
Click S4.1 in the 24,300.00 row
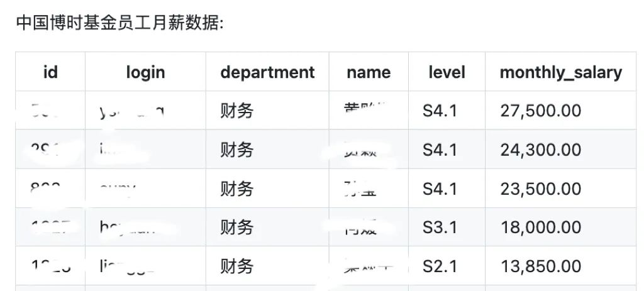[x=440, y=150]
